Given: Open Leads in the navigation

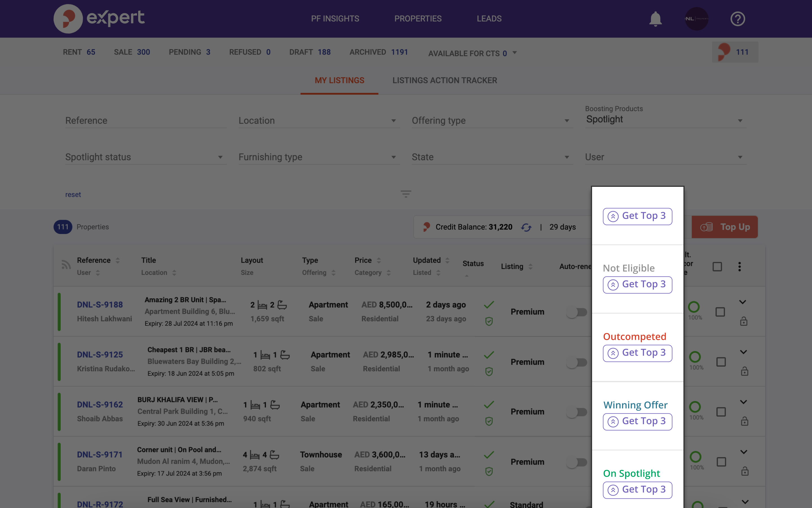Looking at the screenshot, I should click(489, 19).
